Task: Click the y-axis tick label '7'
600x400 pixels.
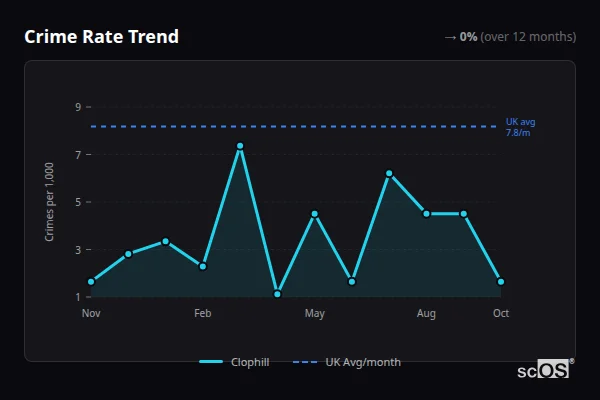Action: 78,155
